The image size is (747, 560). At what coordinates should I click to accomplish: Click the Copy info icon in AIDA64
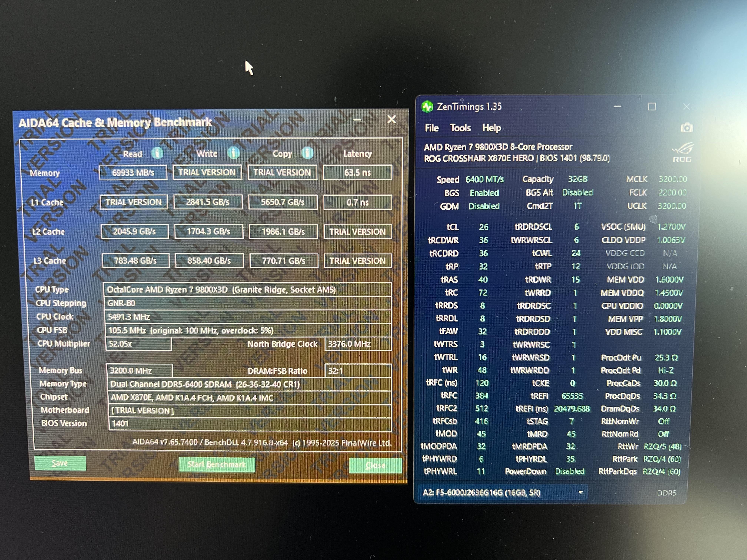pyautogui.click(x=307, y=153)
